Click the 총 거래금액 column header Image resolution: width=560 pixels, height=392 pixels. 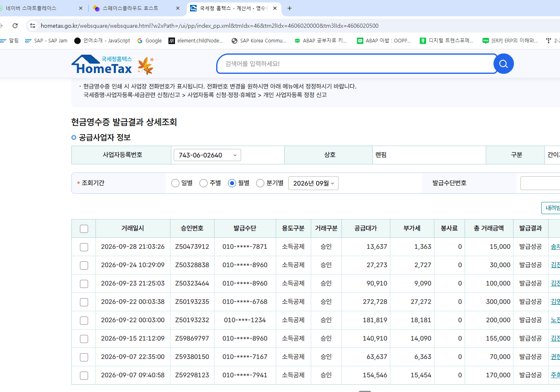(489, 228)
